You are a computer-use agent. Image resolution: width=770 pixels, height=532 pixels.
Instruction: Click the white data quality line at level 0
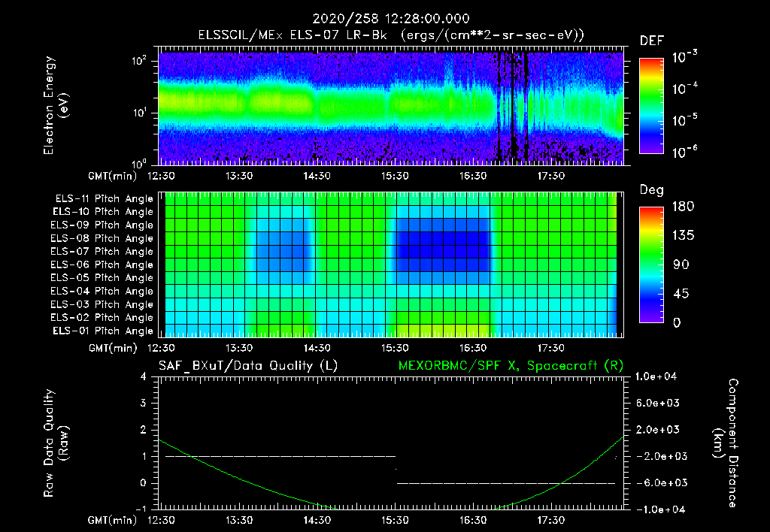pos(506,483)
